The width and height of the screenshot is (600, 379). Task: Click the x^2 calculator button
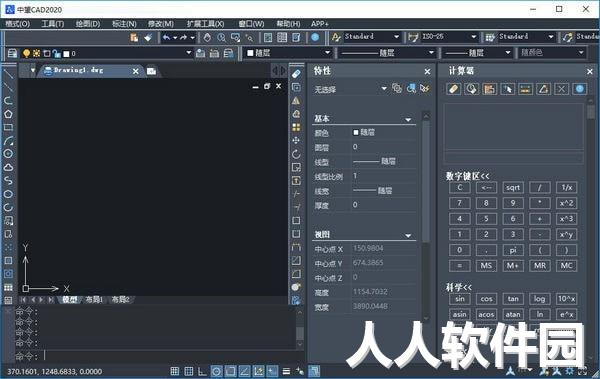pos(566,203)
